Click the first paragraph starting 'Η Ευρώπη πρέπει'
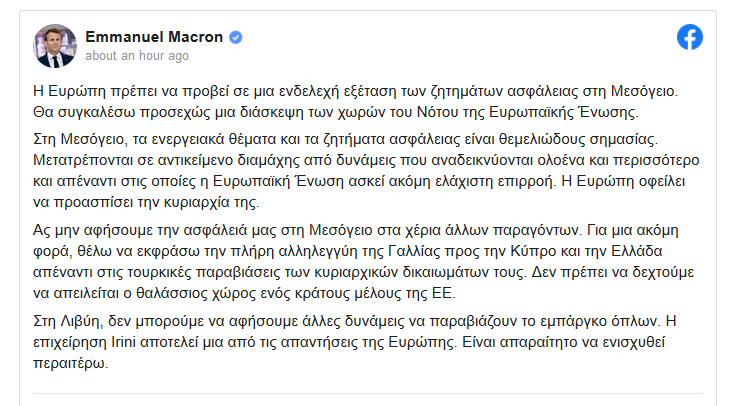This screenshot has height=406, width=743. point(355,101)
